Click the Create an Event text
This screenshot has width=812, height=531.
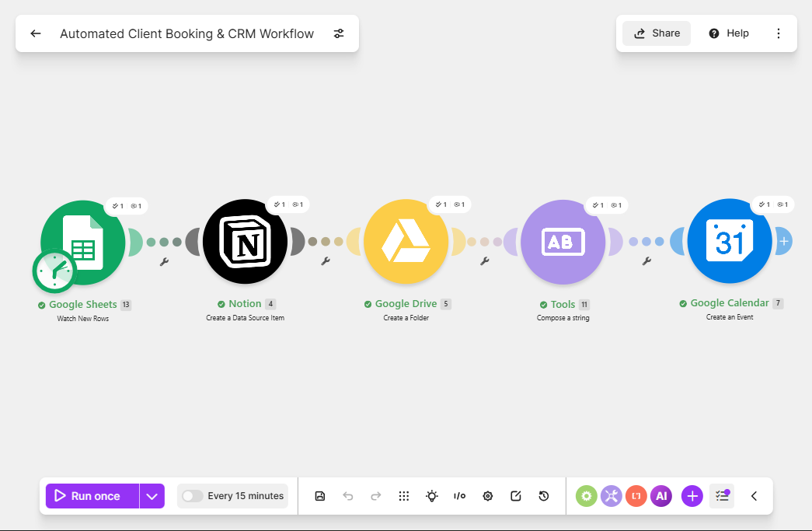tap(730, 317)
